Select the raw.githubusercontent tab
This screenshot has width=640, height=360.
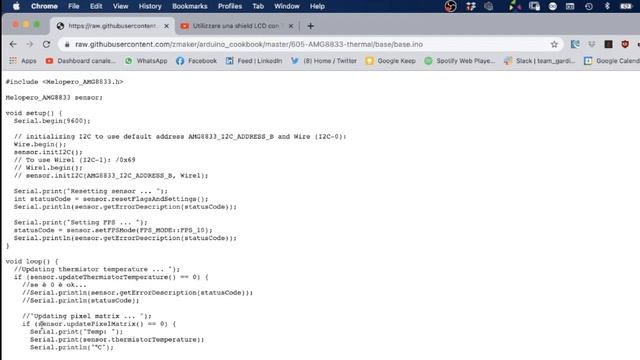click(x=112, y=26)
